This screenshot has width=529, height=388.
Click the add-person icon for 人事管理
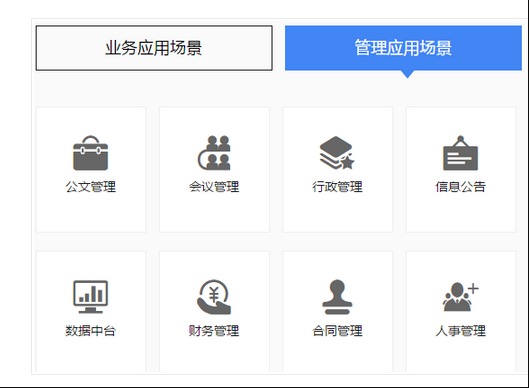click(461, 297)
